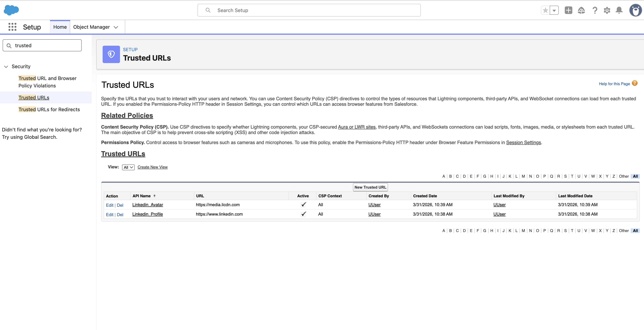Sort by the Last Modified Date column header
Image resolution: width=644 pixels, height=330 pixels.
(x=575, y=196)
